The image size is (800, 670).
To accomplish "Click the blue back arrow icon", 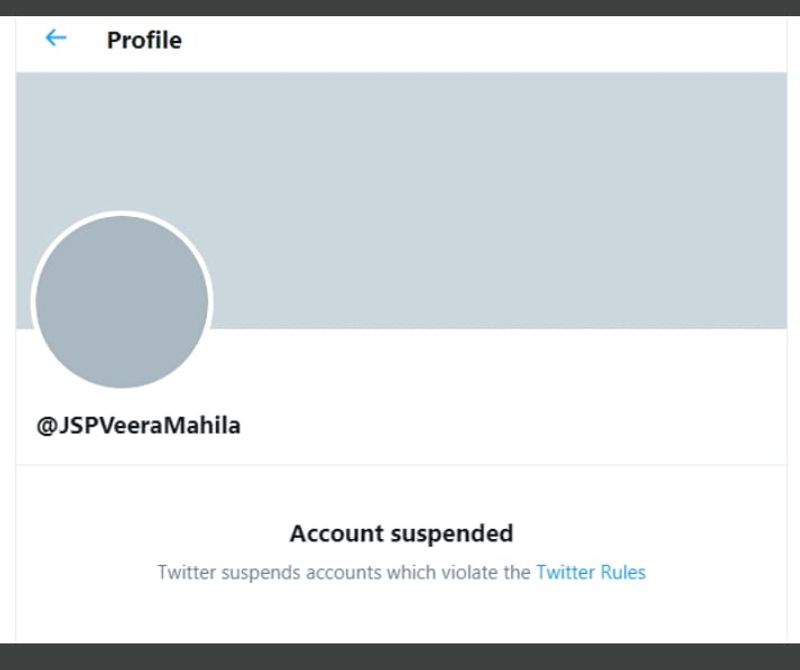I will click(x=55, y=38).
